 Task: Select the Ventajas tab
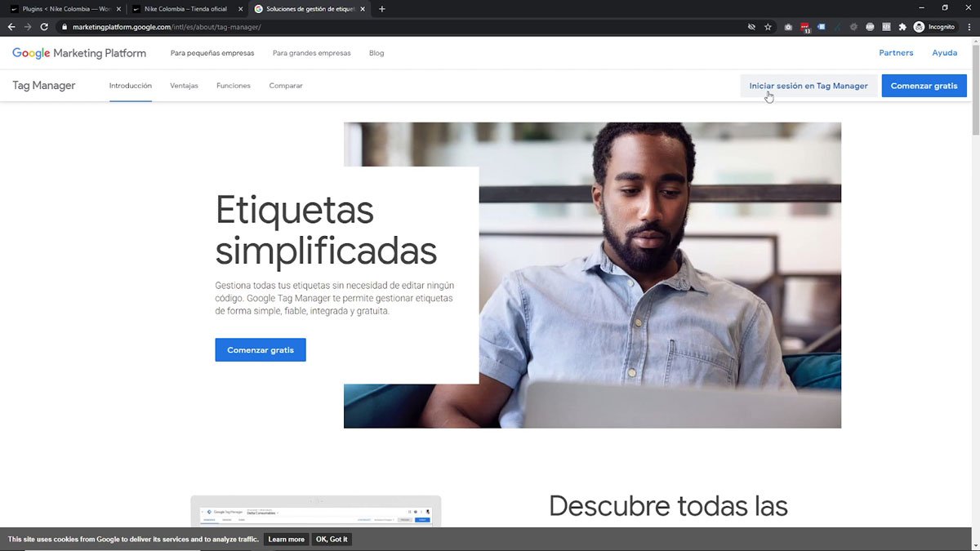tap(184, 86)
